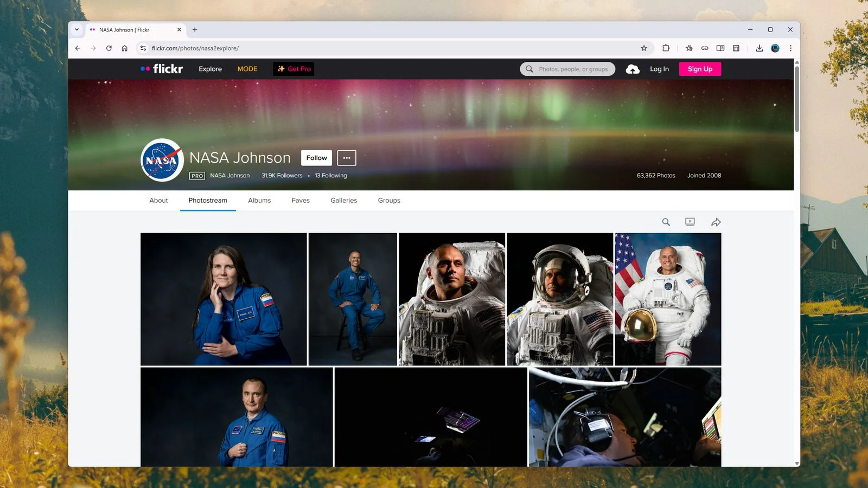Follow NASA Johnson

coord(316,158)
